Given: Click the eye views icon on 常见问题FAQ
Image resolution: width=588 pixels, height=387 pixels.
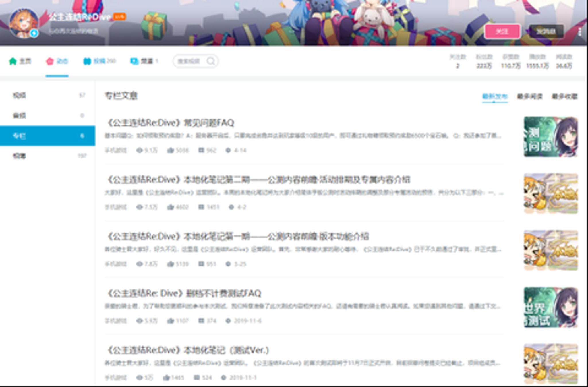Looking at the screenshot, I should 140,150.
